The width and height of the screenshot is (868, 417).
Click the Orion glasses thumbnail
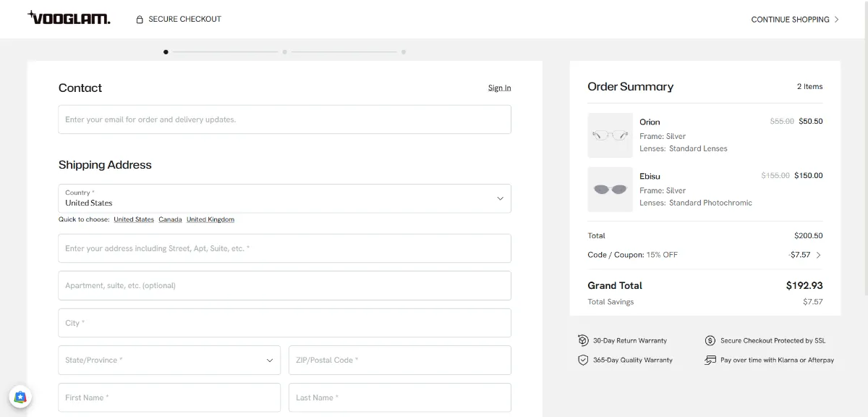(610, 135)
